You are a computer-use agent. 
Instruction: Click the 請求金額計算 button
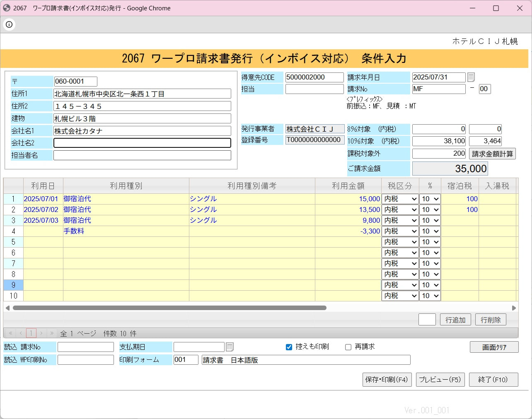pyautogui.click(x=492, y=154)
